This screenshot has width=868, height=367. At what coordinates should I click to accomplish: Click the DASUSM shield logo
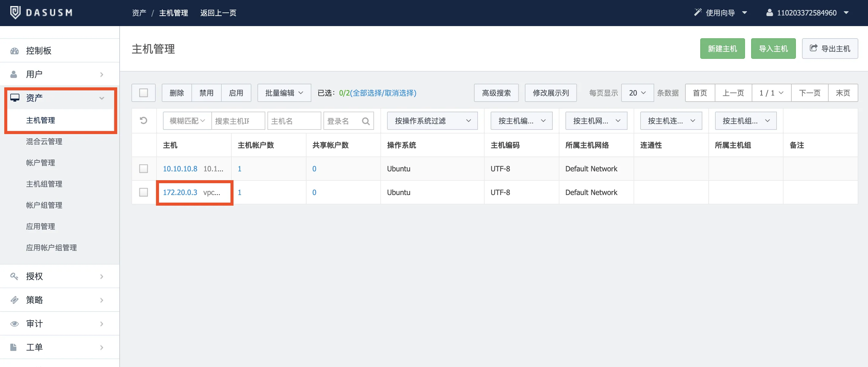(15, 12)
